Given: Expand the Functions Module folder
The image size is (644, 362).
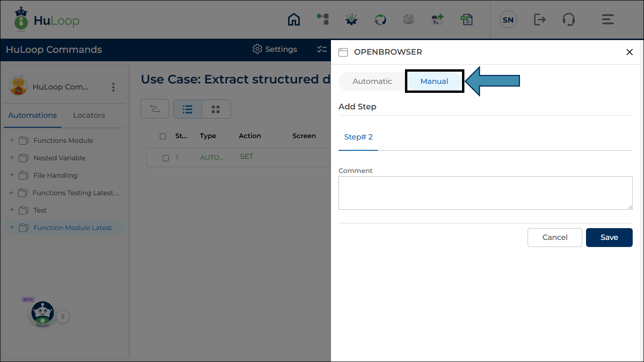Looking at the screenshot, I should click(x=12, y=140).
